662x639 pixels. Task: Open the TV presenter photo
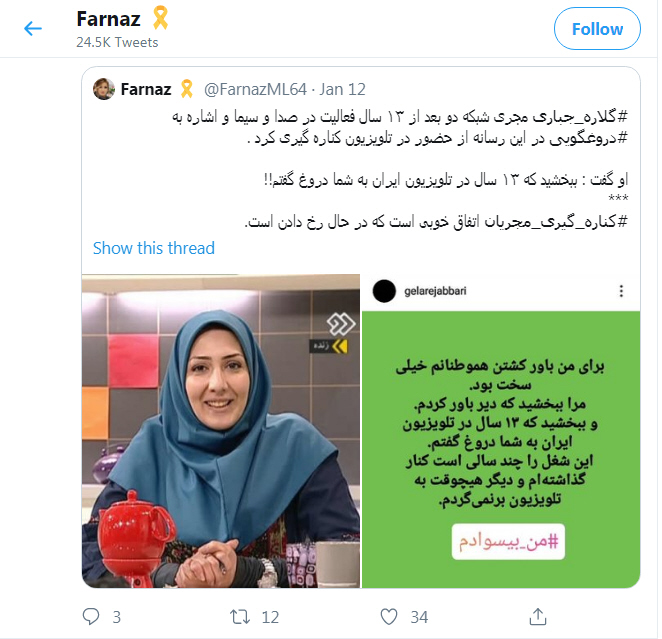click(x=221, y=431)
